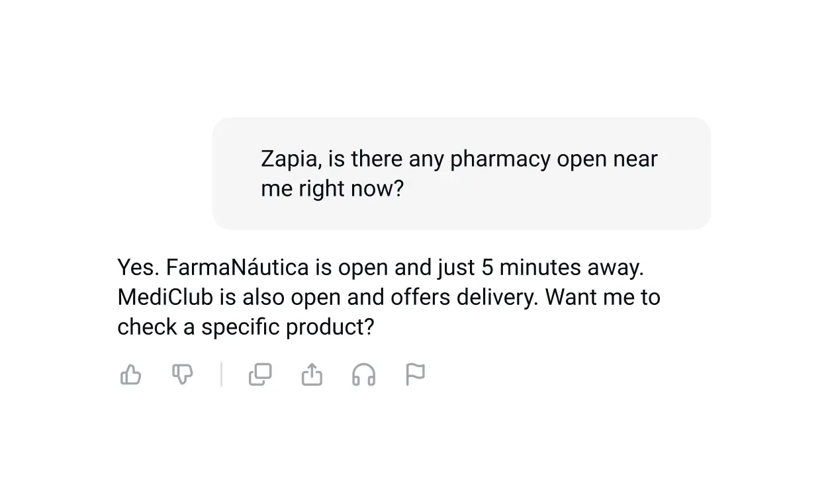Screen dimensions: 830x504
Task: Click "me right now?" in user message
Action: 332,189
